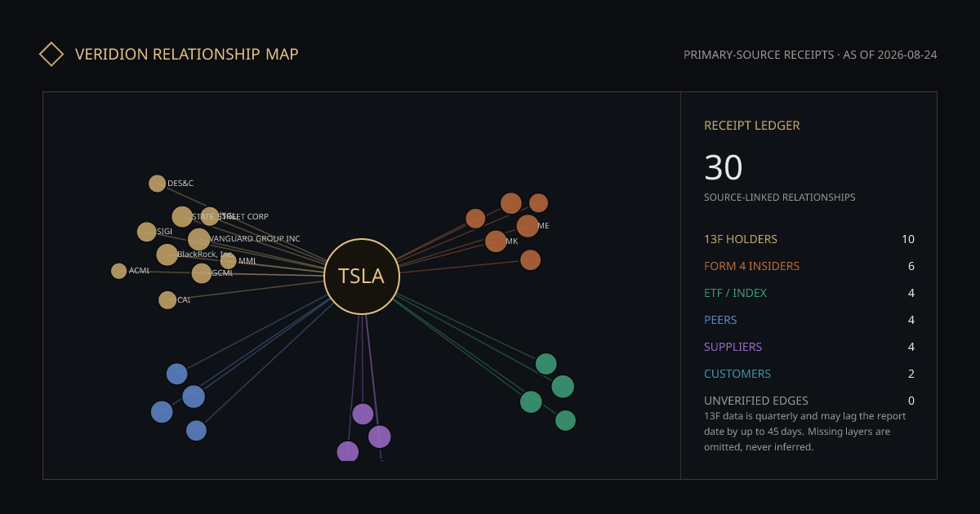Click the GCML holder node
This screenshot has height=514, width=980.
202,273
